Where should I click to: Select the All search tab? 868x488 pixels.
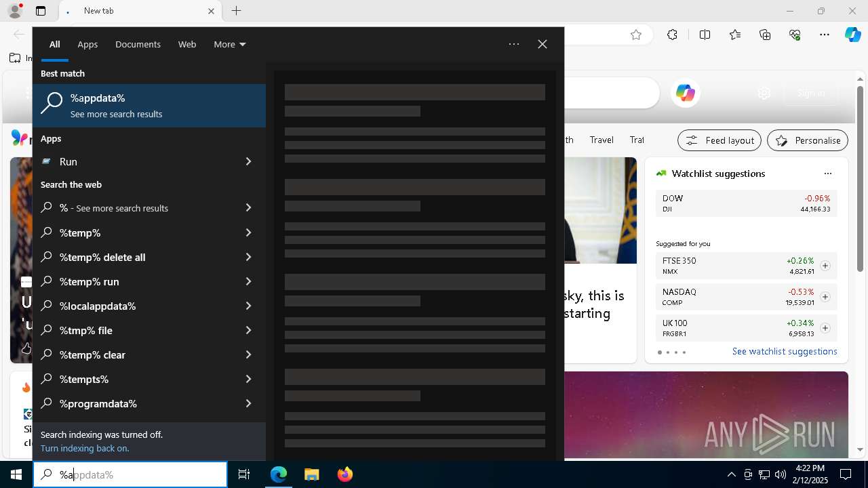(x=55, y=44)
